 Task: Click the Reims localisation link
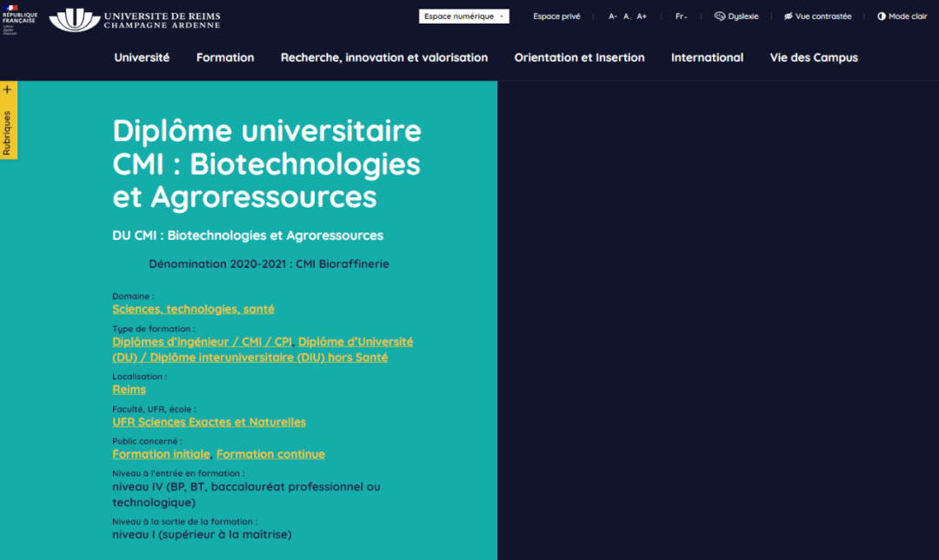(129, 390)
